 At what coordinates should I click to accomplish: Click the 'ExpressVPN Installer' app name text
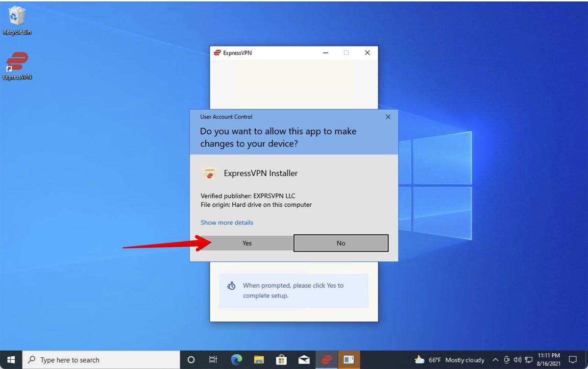tap(261, 173)
